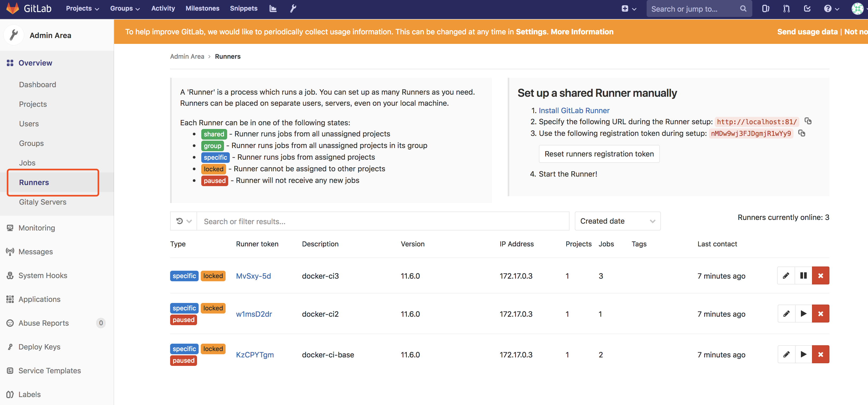Open runner MvSxy-5d details

coord(253,275)
